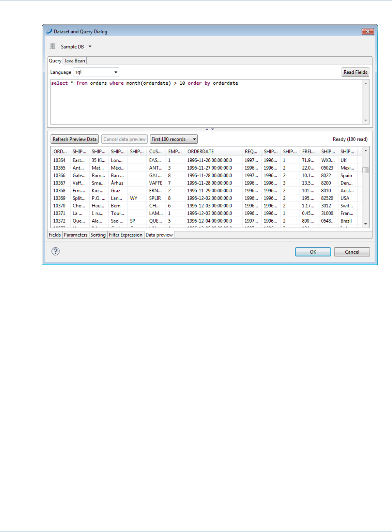Click the Cancel button
This screenshot has width=392, height=532.
[x=352, y=252]
